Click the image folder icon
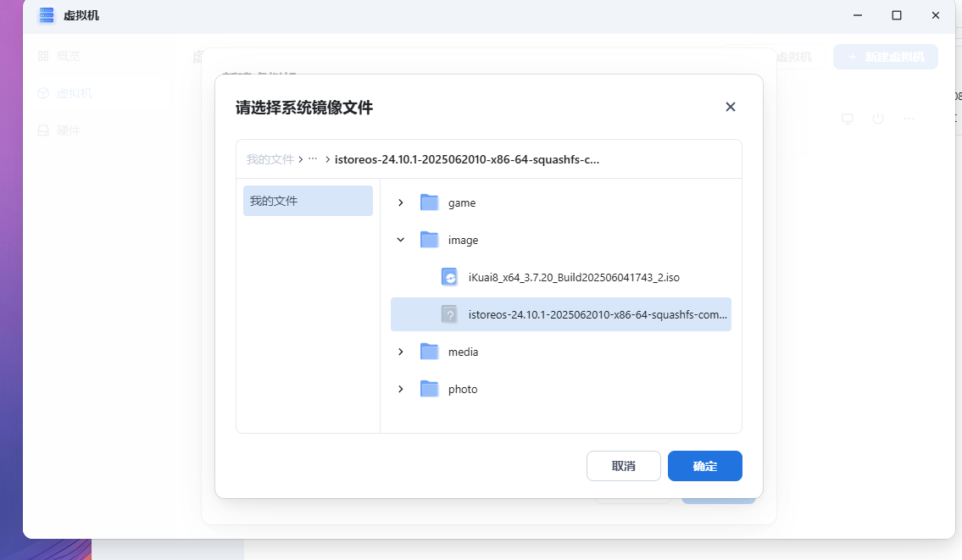The width and height of the screenshot is (962, 560). coord(430,240)
